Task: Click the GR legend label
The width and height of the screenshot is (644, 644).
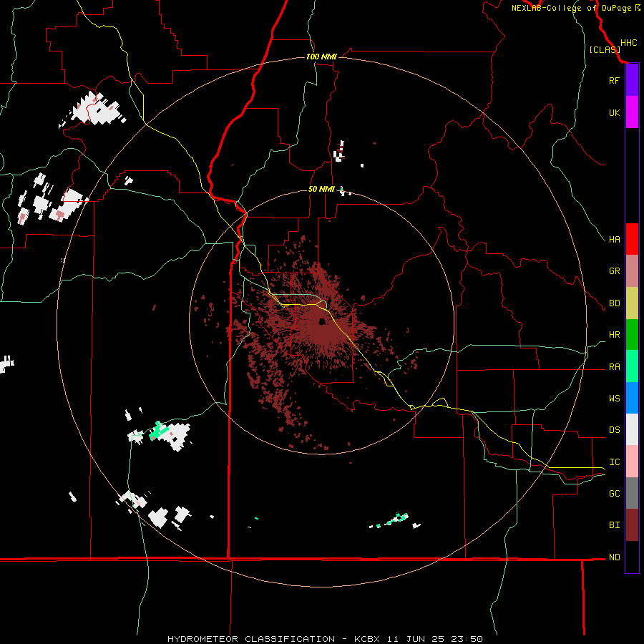Action: pos(614,271)
